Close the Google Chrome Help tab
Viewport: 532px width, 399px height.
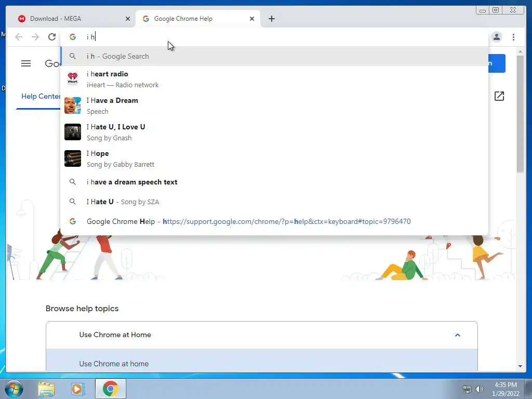point(252,19)
